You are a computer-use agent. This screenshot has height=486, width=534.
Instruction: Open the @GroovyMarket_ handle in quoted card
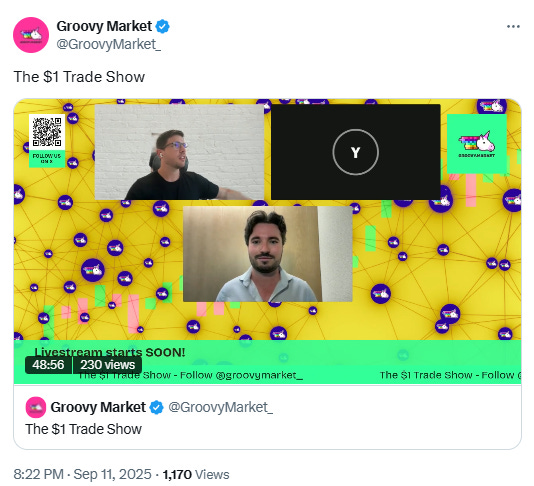(220, 407)
